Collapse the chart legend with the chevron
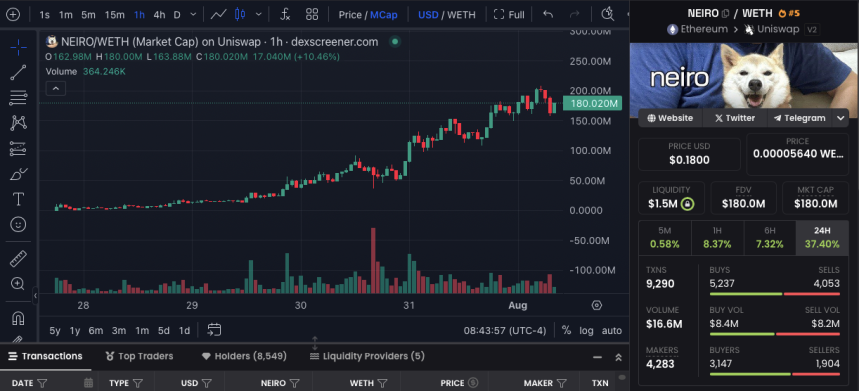859x391 pixels. pyautogui.click(x=56, y=88)
